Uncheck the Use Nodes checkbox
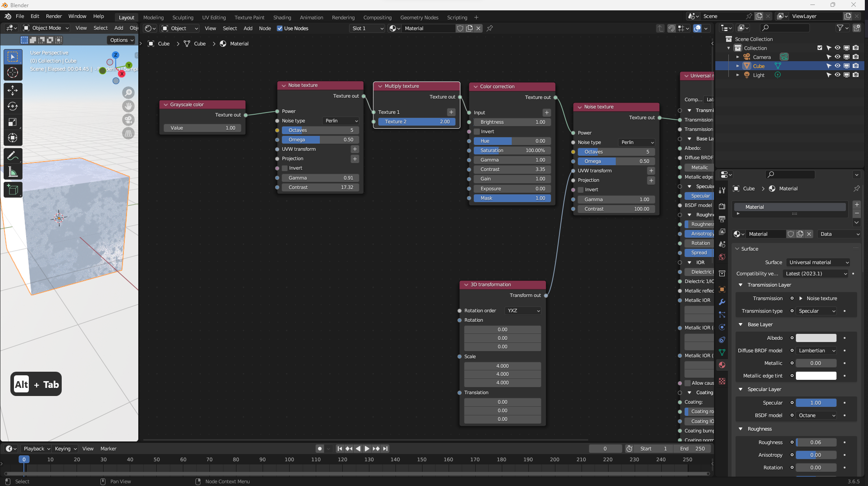868x486 pixels. (x=280, y=28)
